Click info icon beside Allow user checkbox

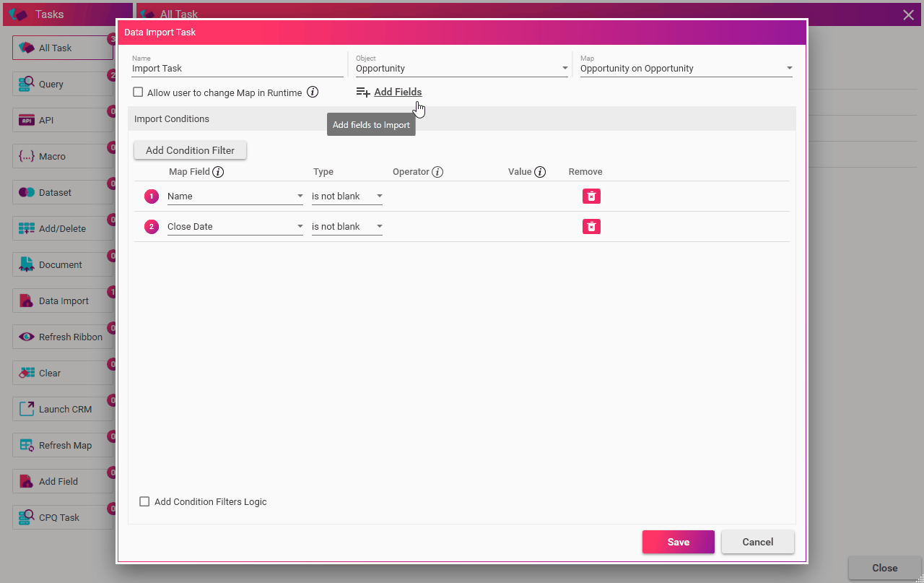(x=313, y=92)
